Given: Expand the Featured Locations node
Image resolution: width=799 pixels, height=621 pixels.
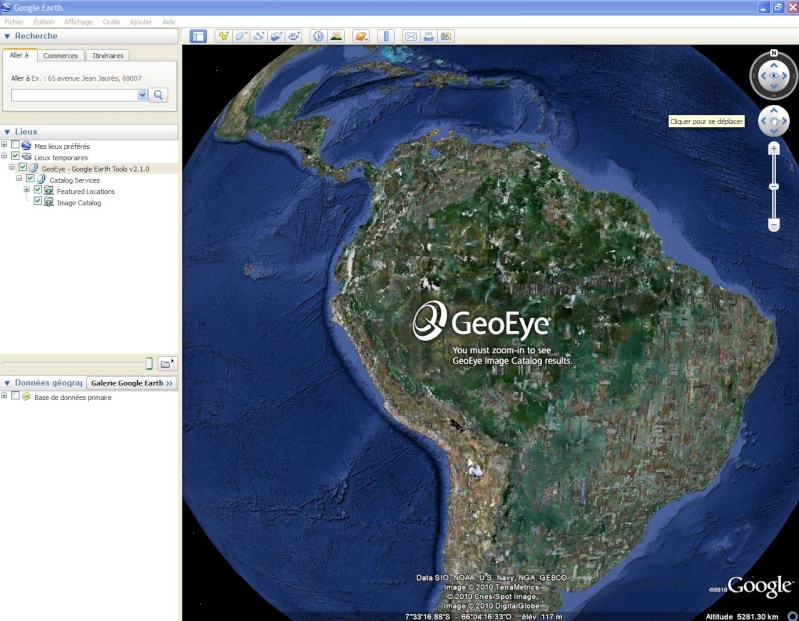Looking at the screenshot, I should pos(26,190).
